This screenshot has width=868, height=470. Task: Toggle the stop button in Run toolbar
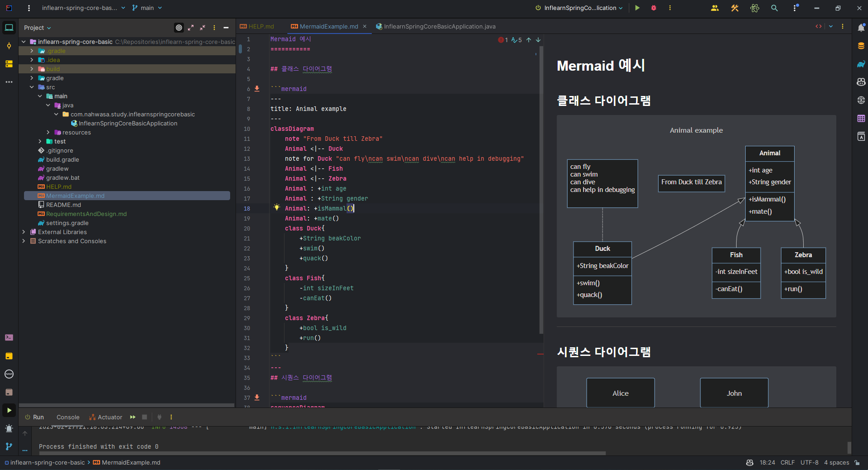click(x=145, y=417)
